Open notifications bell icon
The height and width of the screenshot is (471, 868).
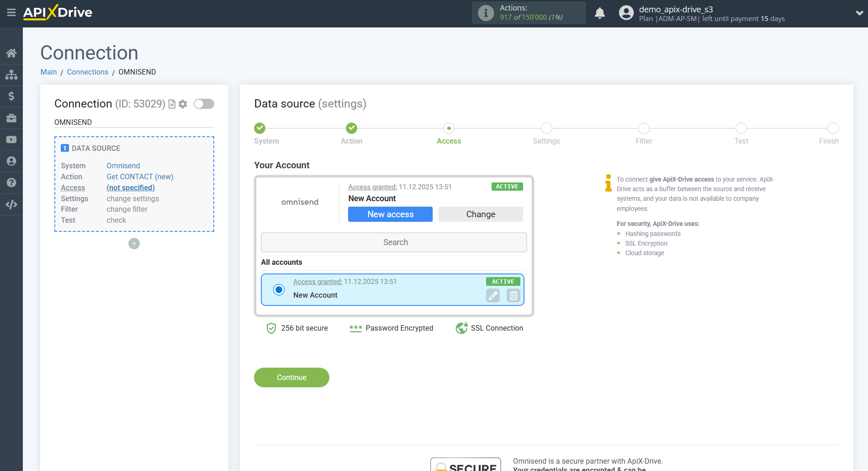click(x=600, y=13)
